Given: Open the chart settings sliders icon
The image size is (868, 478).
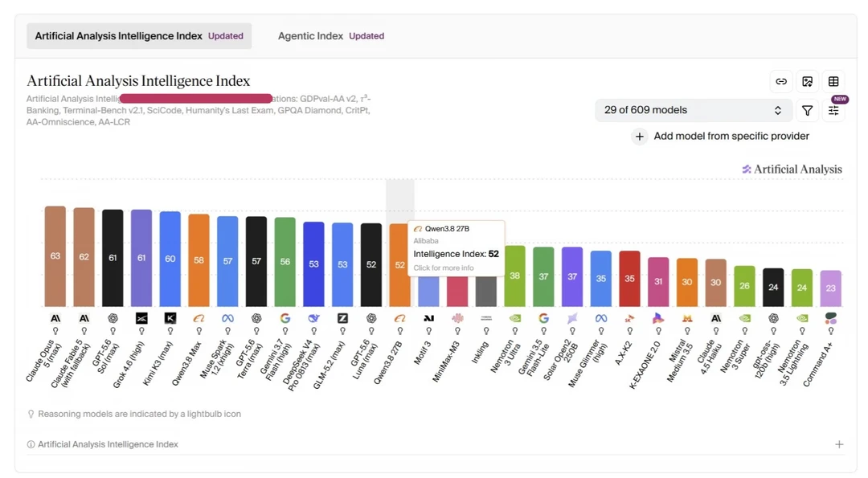Looking at the screenshot, I should coord(833,111).
